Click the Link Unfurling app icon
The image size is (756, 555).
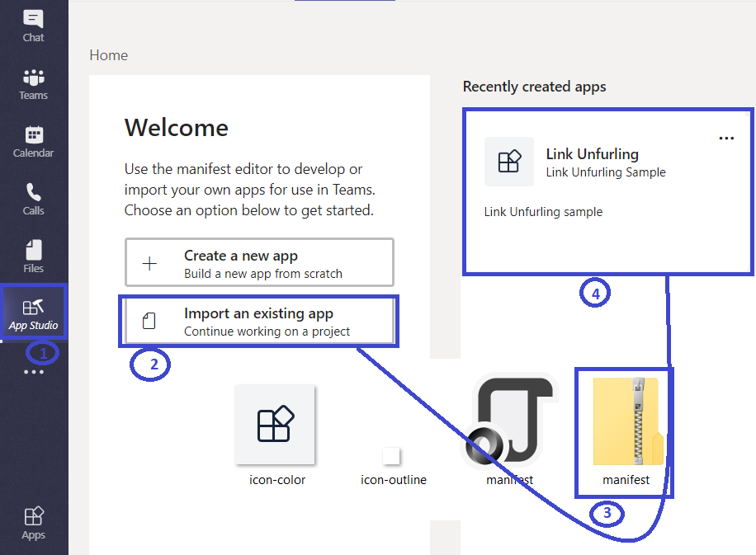click(x=508, y=162)
